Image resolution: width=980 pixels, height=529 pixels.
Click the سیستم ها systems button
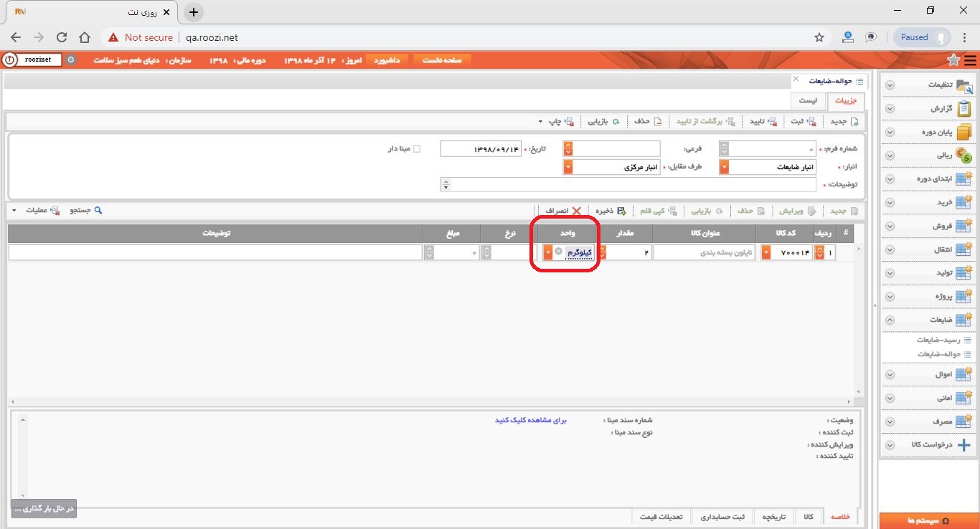[928, 520]
